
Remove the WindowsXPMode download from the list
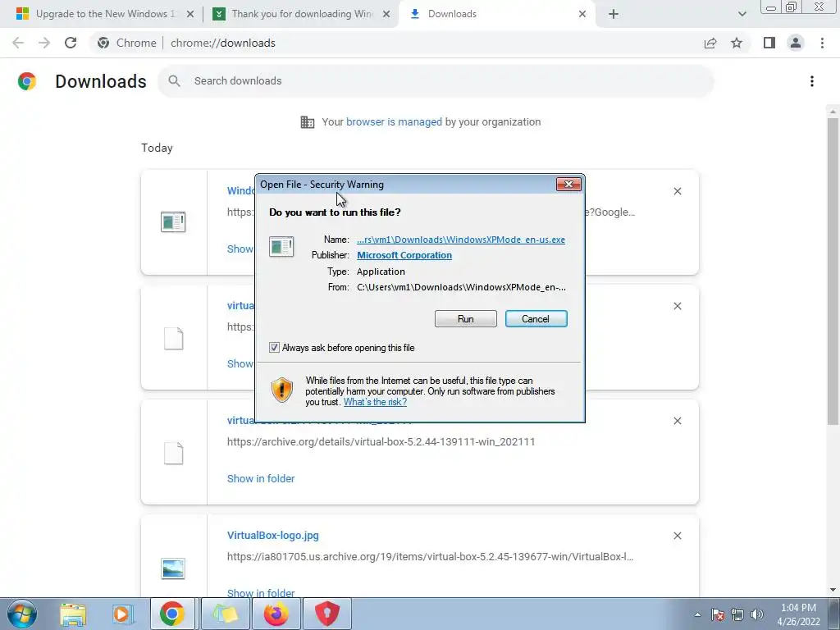pos(677,191)
